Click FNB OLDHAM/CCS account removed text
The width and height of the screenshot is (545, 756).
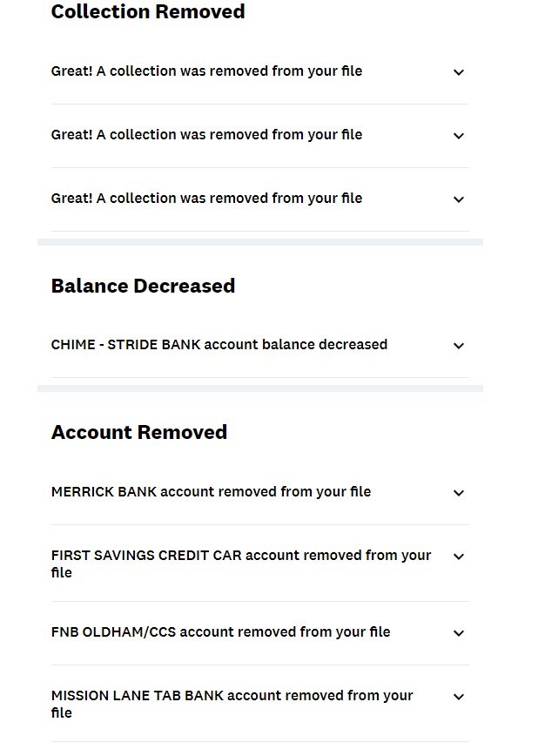[220, 632]
